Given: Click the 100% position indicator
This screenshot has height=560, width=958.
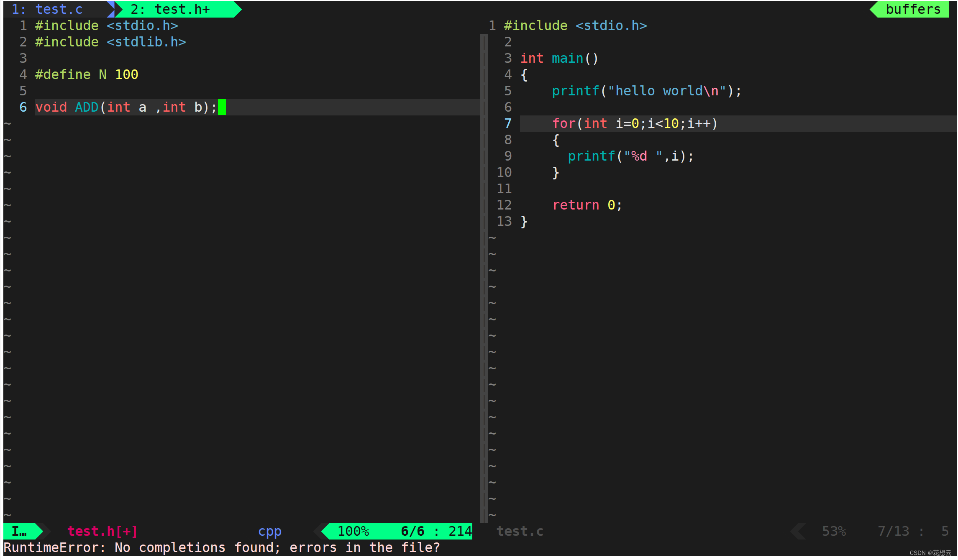Looking at the screenshot, I should tap(353, 531).
